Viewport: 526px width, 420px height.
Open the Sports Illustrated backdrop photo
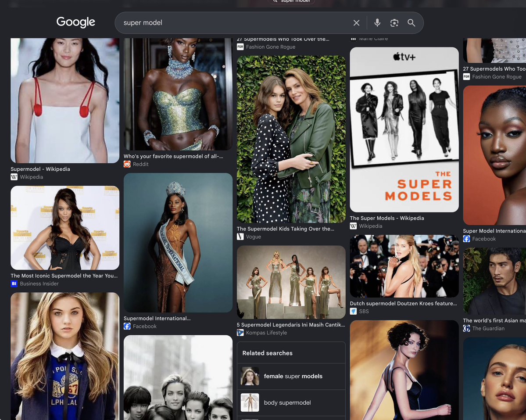pos(65,228)
